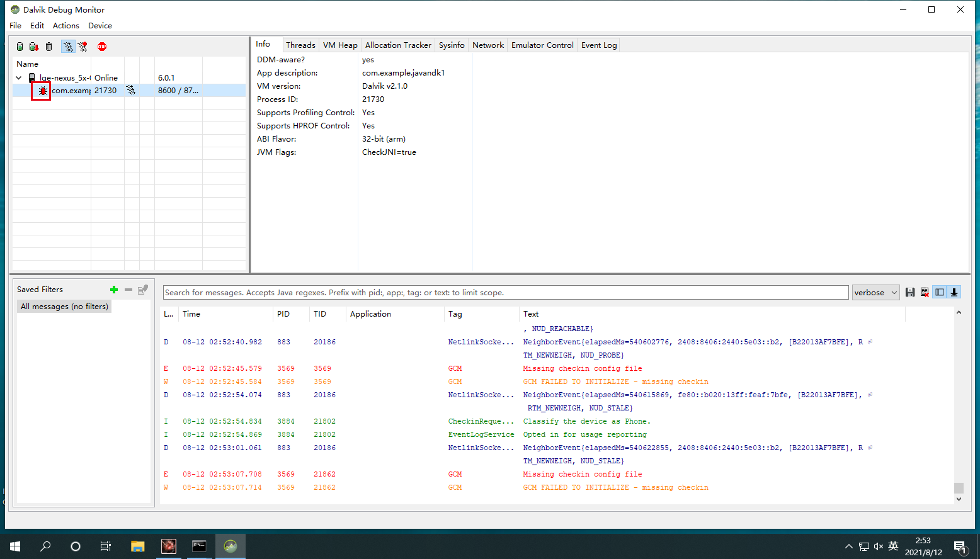Click the logcat message search field

click(506, 293)
